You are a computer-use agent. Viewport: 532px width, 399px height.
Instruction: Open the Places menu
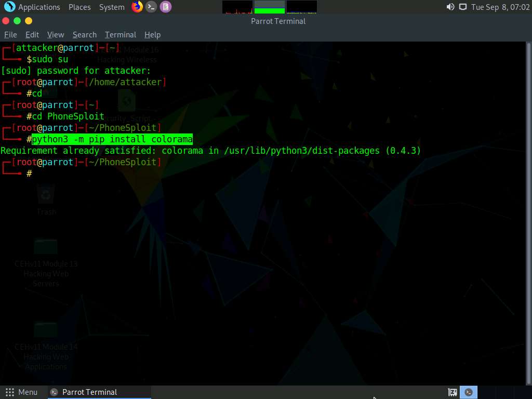pyautogui.click(x=79, y=7)
